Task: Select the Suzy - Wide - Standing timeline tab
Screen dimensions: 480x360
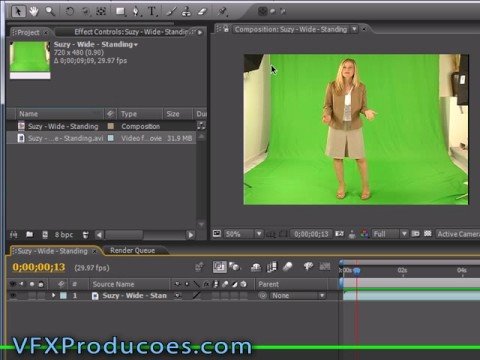Action: coord(53,251)
